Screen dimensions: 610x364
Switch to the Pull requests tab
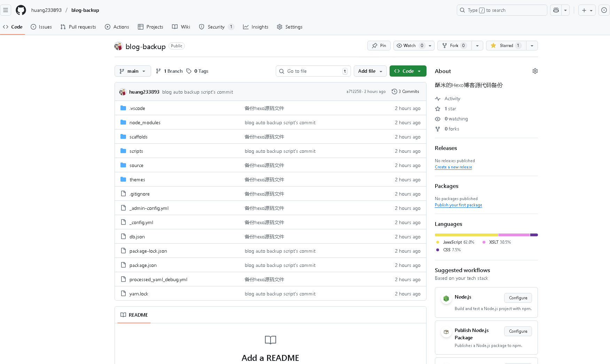point(78,27)
